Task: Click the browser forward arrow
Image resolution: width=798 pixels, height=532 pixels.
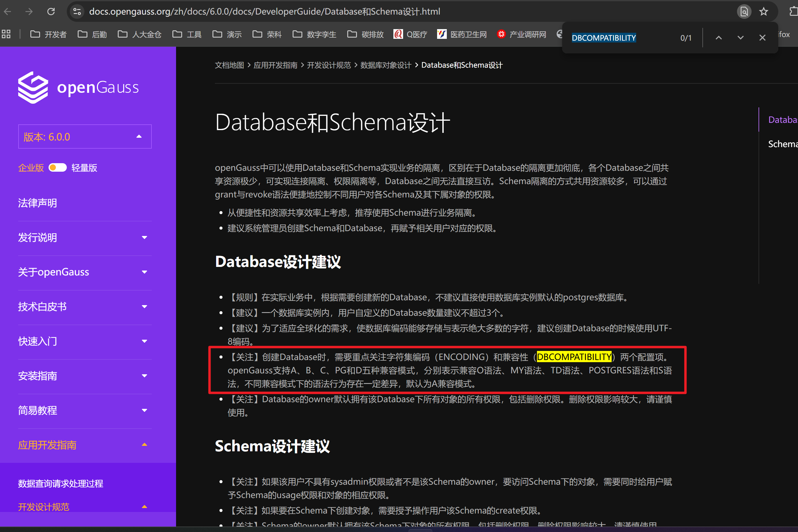Action: pos(29,12)
